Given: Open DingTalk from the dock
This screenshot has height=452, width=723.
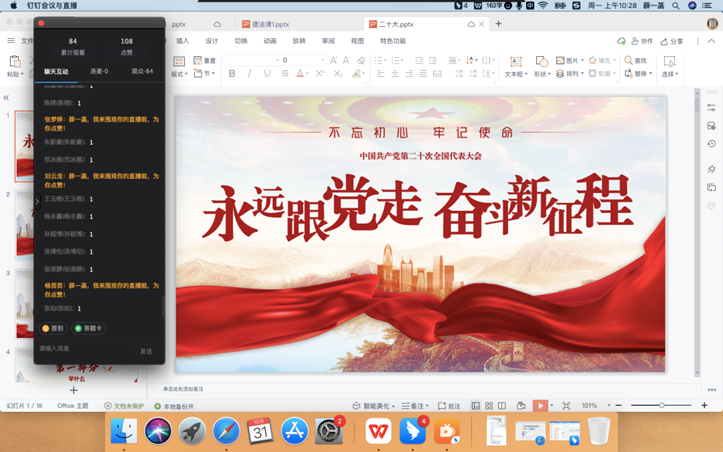Looking at the screenshot, I should click(413, 431).
